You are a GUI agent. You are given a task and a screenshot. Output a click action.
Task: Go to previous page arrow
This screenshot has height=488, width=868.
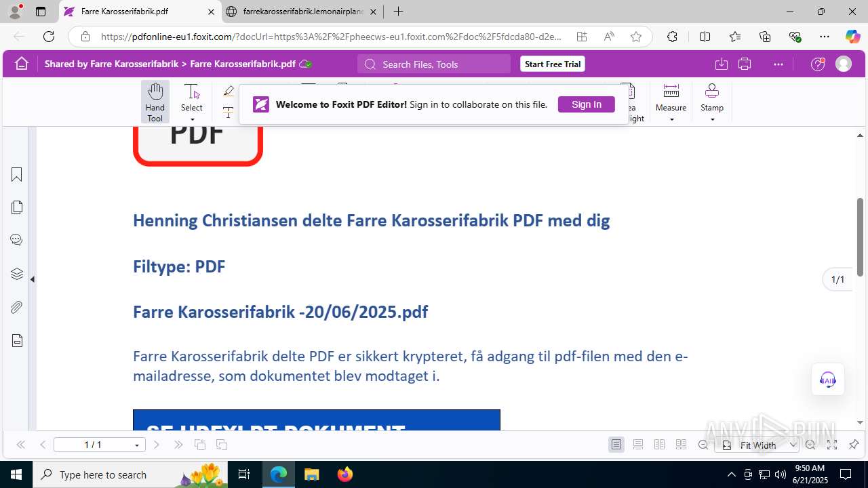click(43, 445)
